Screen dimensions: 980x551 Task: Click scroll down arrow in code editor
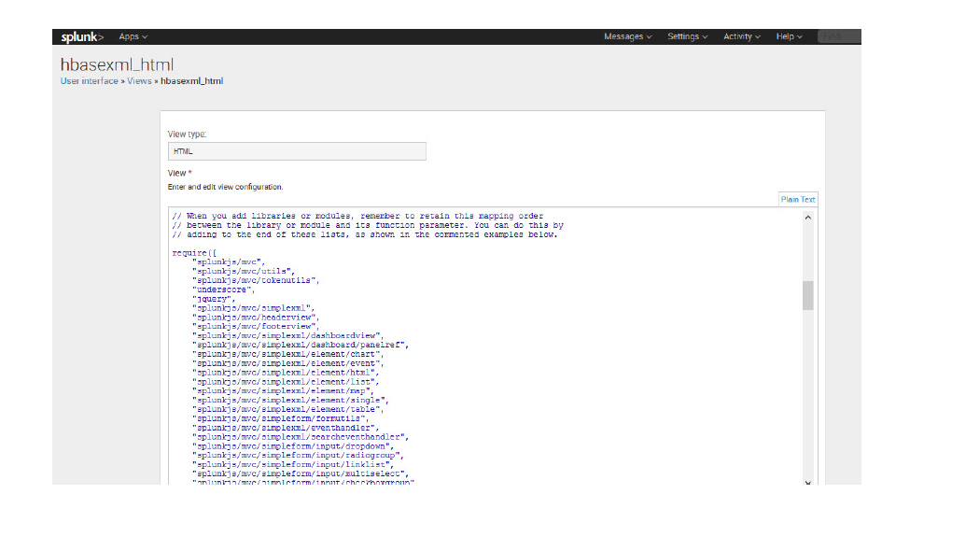pos(808,480)
